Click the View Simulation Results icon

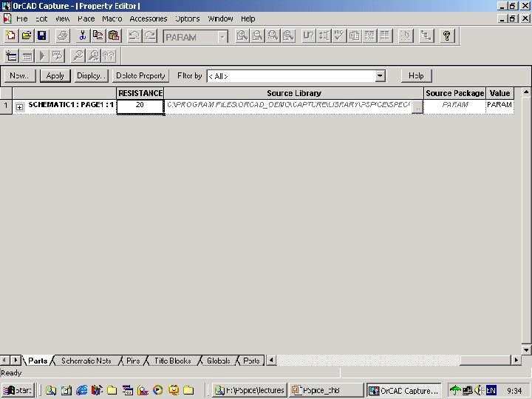(58, 56)
